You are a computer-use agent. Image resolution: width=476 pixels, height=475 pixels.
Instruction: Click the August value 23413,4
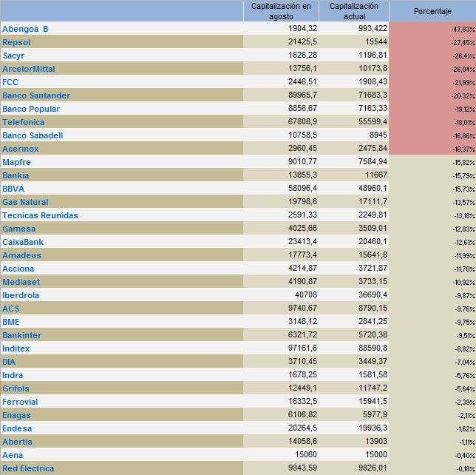(x=302, y=241)
